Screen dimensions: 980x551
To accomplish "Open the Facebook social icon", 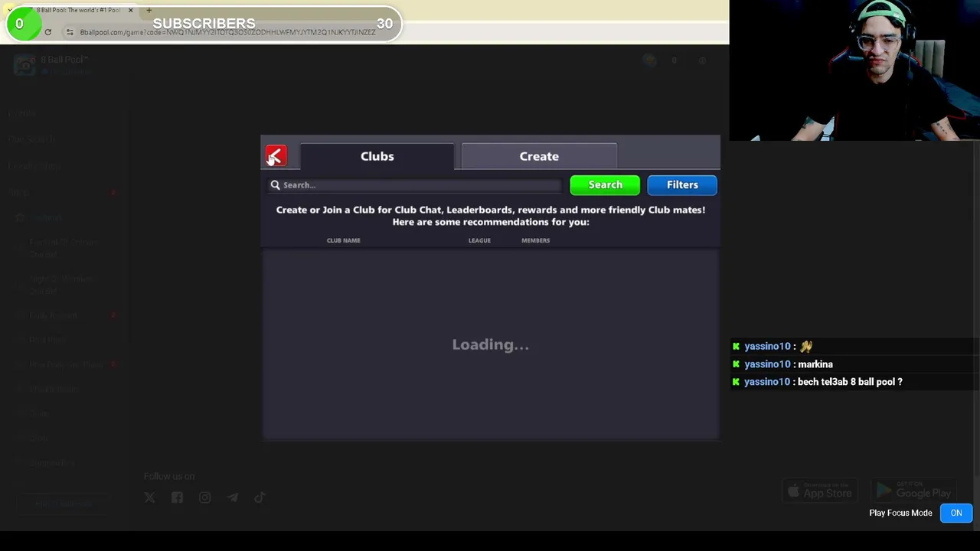I will point(178,497).
